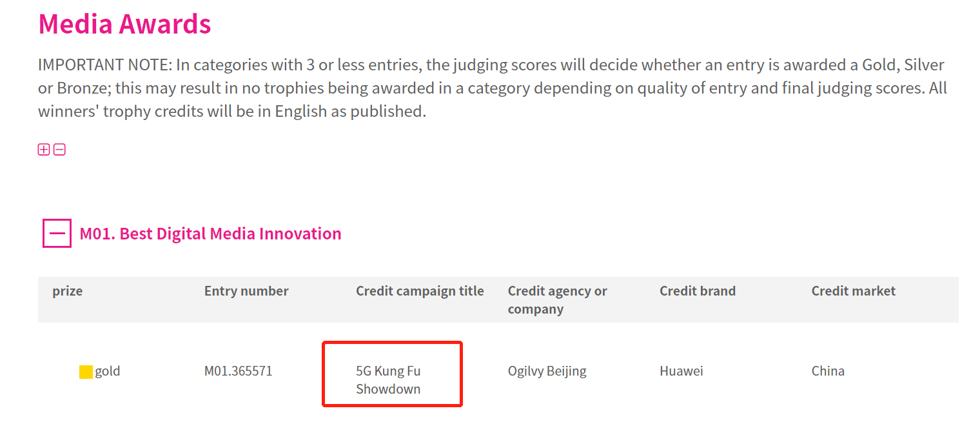The width and height of the screenshot is (980, 424).
Task: Click the expand-all plus icon
Action: point(44,150)
